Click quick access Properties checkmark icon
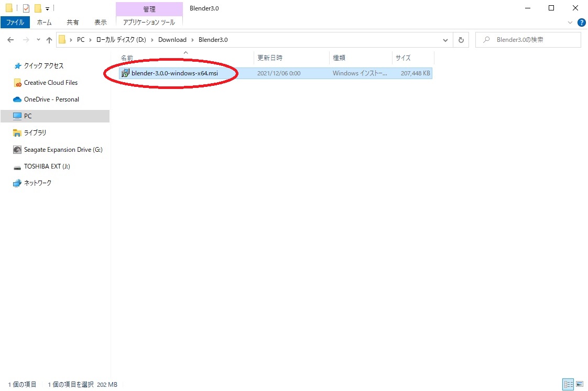Viewport: 588px width, 391px height. (x=26, y=8)
